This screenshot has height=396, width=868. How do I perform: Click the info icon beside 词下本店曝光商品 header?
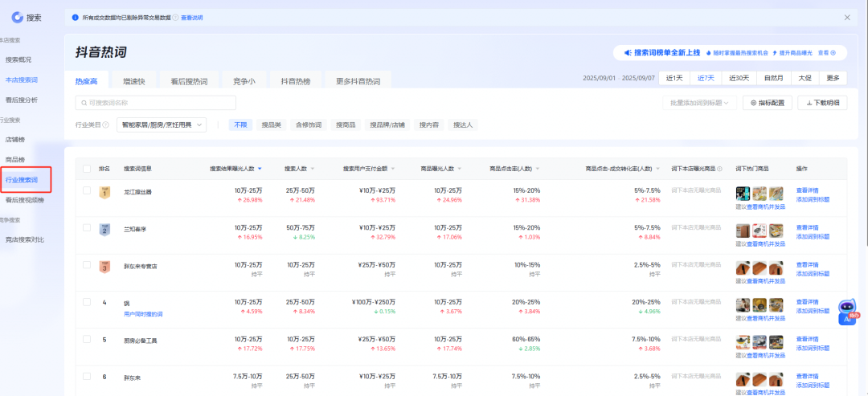click(719, 169)
